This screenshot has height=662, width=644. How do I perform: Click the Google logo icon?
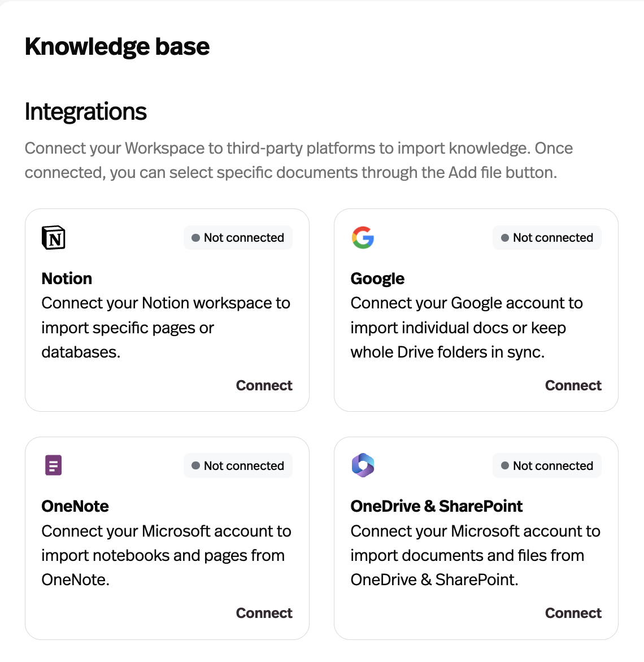(363, 237)
